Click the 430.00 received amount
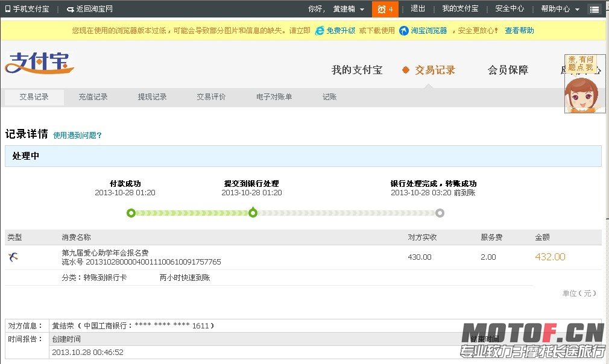 point(420,257)
